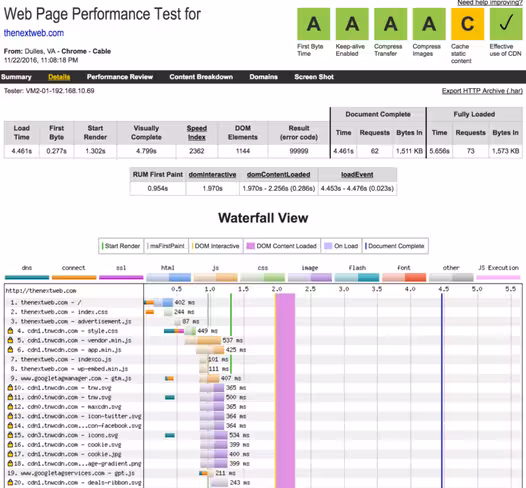Viewport: 526px width, 488px height.
Task: Click the RUM First Paint value 0.954s
Action: tap(158, 188)
